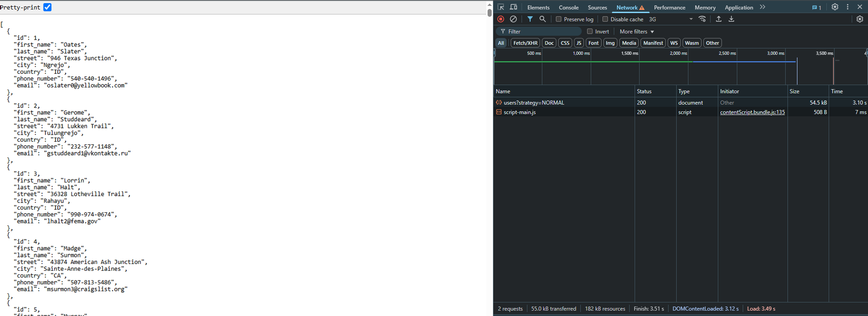868x316 pixels.
Task: Switch to the Elements tab
Action: tap(538, 7)
